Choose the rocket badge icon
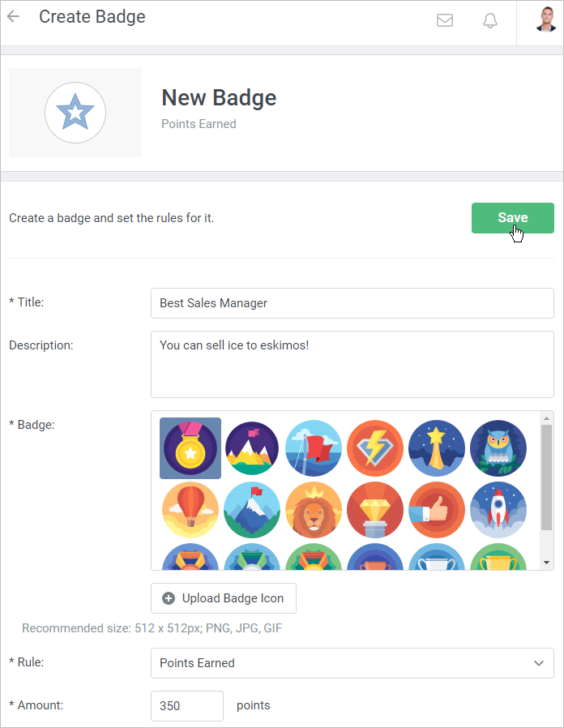The image size is (564, 728). coord(498,509)
